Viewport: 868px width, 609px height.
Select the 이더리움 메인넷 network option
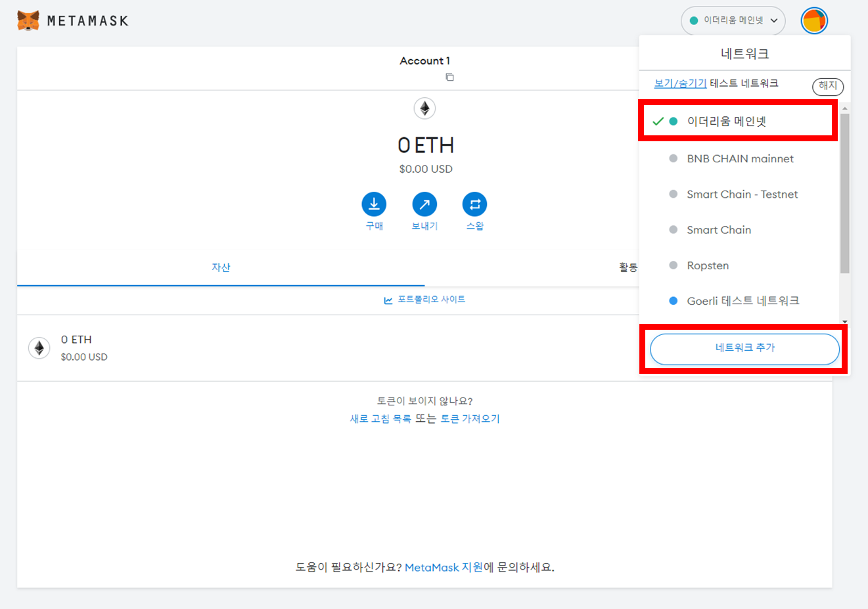726,122
